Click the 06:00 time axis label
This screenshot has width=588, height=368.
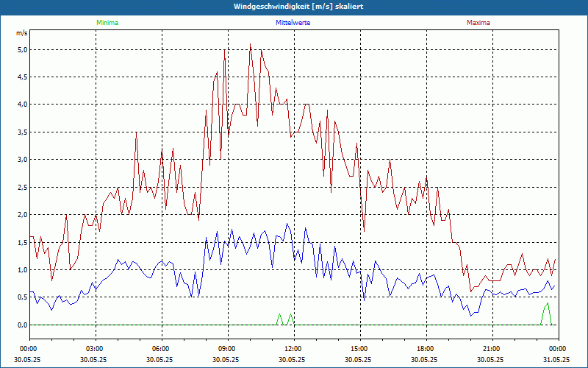click(x=162, y=349)
